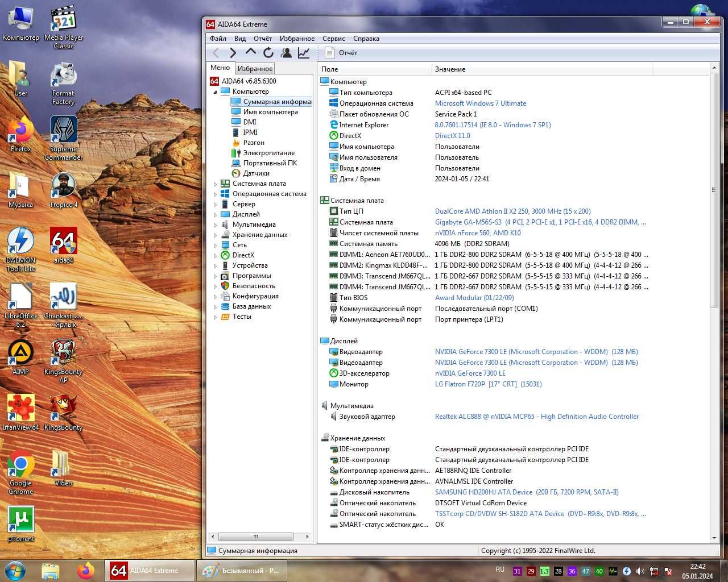This screenshot has height=582, width=728.
Task: Expand the Операционная система tree node
Action: [x=215, y=194]
